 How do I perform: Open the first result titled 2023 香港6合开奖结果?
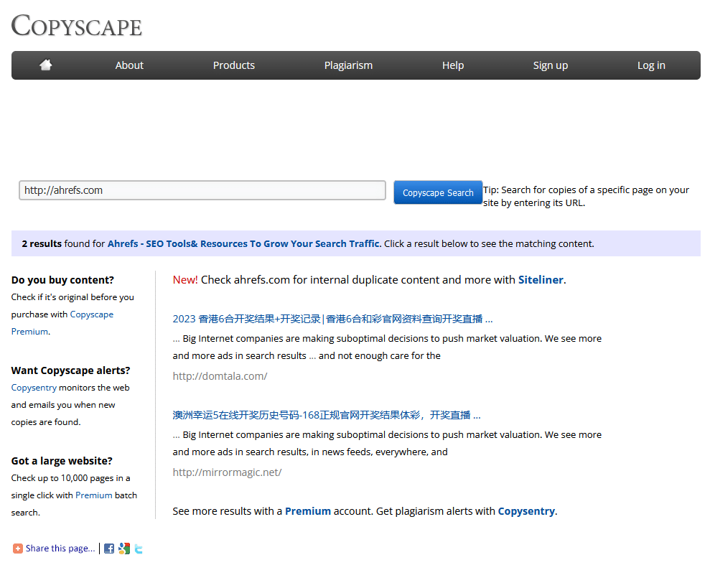pos(332,319)
